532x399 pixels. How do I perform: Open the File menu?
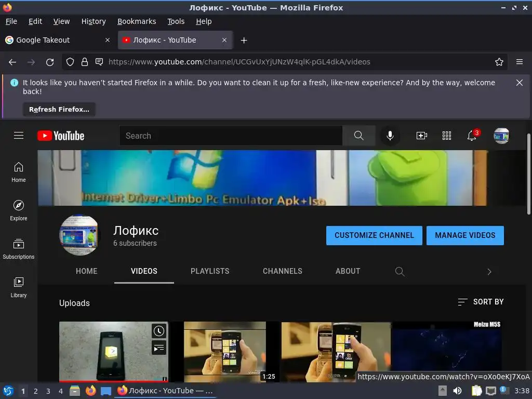[x=11, y=21]
